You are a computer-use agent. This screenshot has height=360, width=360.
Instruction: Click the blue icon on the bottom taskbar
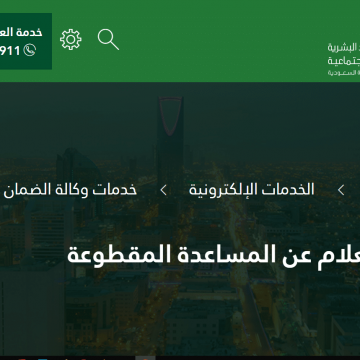[x=43, y=359]
